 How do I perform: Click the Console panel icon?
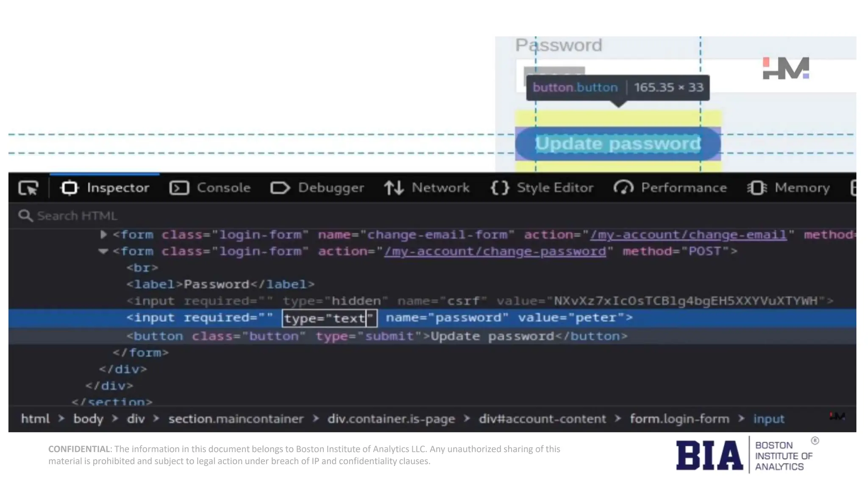point(179,188)
